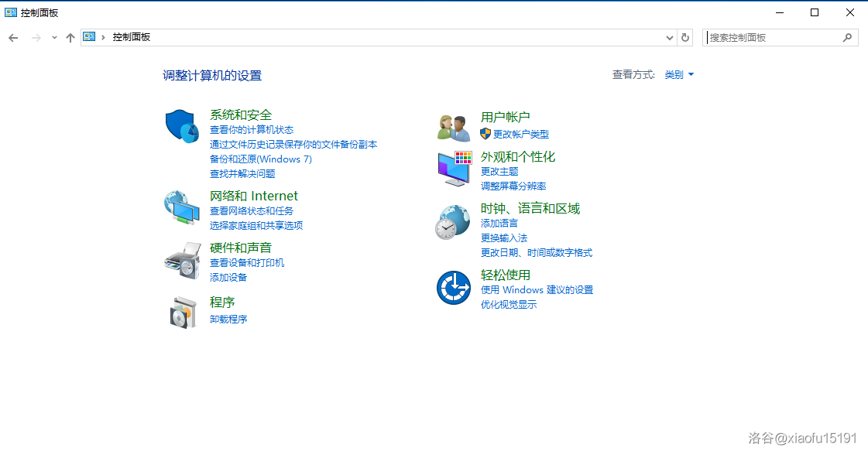Viewport: 868px width, 458px height.
Task: Open 查看设备和打印机
Action: pos(247,263)
